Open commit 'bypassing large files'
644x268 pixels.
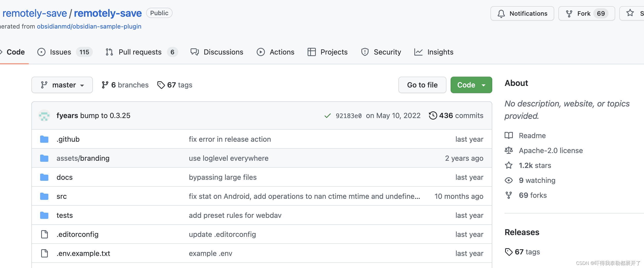(222, 177)
